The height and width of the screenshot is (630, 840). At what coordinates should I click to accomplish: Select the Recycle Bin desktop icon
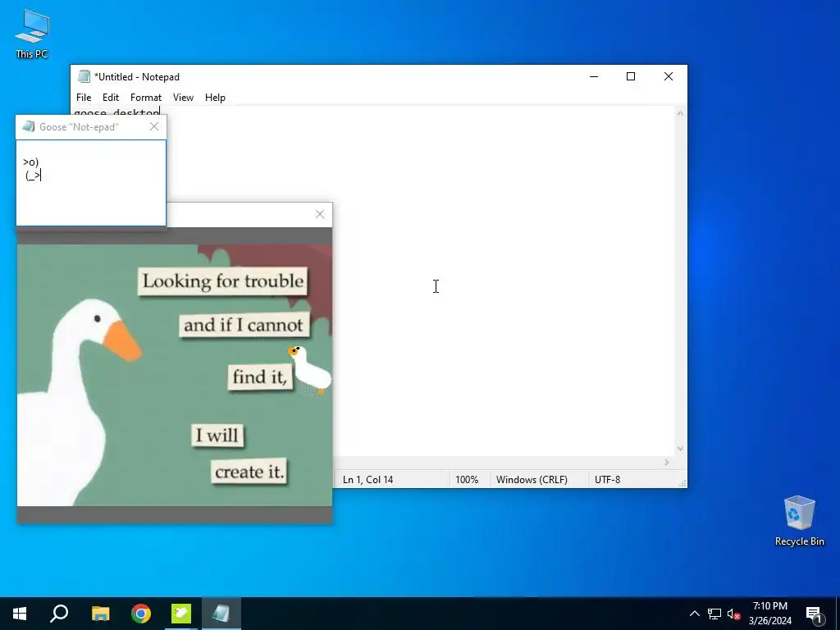pyautogui.click(x=799, y=521)
